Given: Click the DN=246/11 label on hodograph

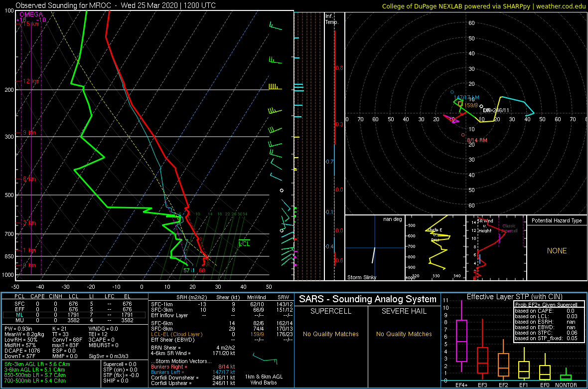Looking at the screenshot, I should coord(496,110).
